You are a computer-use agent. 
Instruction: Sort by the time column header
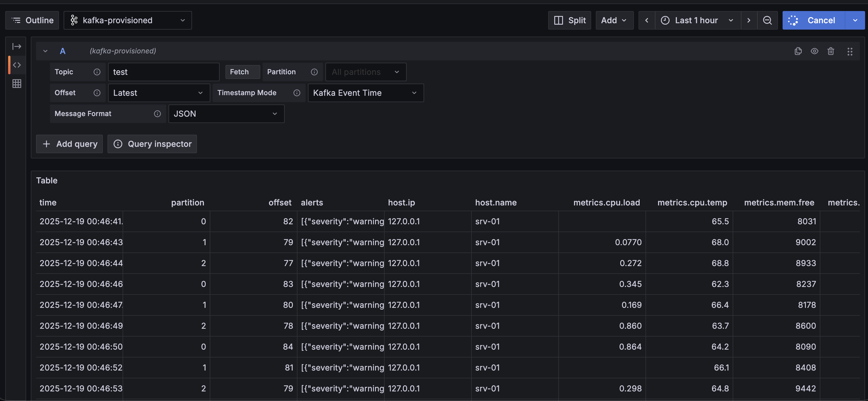pyautogui.click(x=48, y=202)
